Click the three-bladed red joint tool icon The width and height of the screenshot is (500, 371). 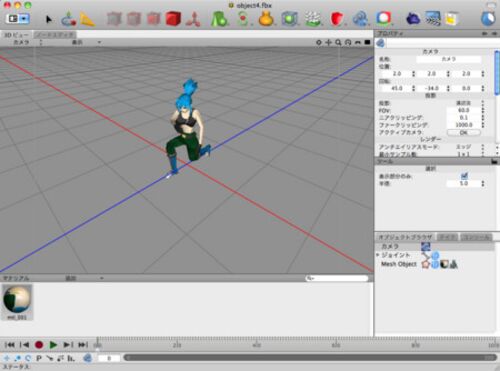[193, 20]
